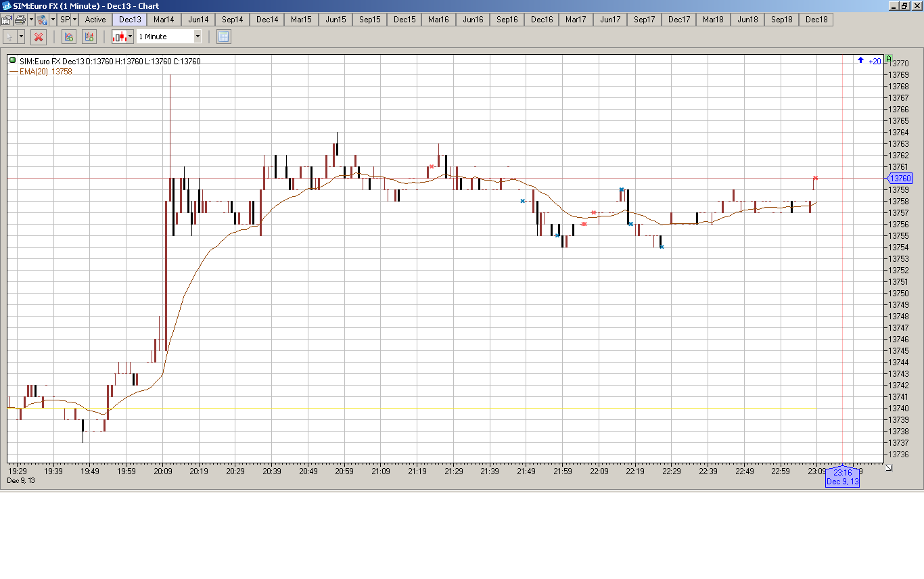Click the 21:59 time axis label
Image resolution: width=924 pixels, height=579 pixels.
562,471
